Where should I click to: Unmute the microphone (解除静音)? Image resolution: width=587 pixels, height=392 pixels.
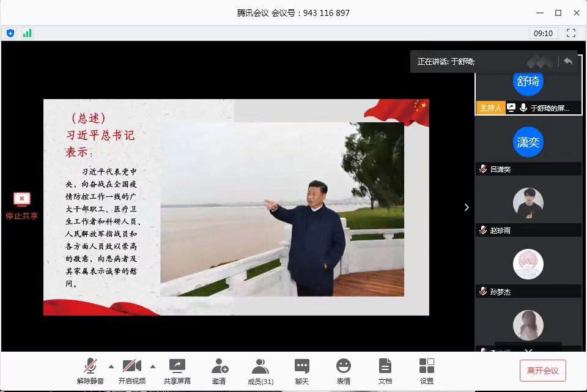[x=90, y=371]
